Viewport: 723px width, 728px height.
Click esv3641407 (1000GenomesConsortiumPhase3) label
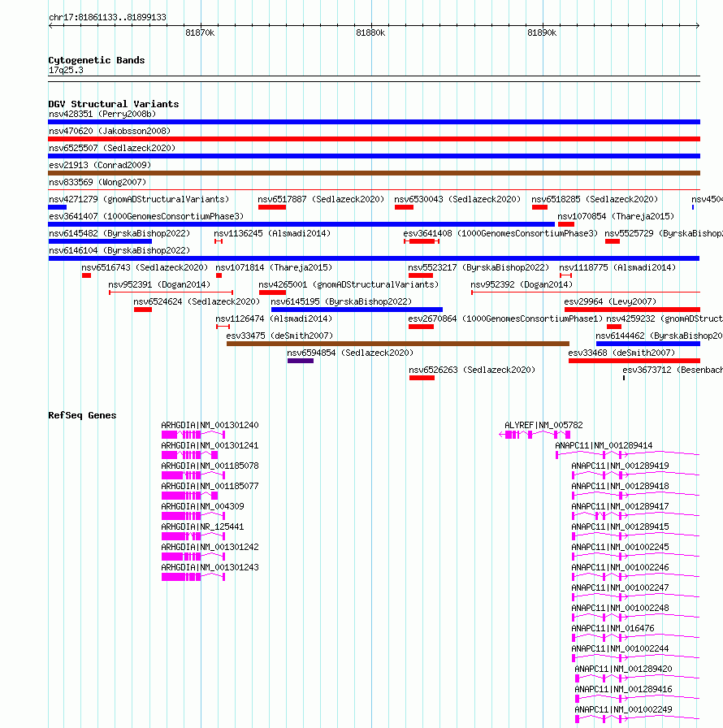pos(146,217)
